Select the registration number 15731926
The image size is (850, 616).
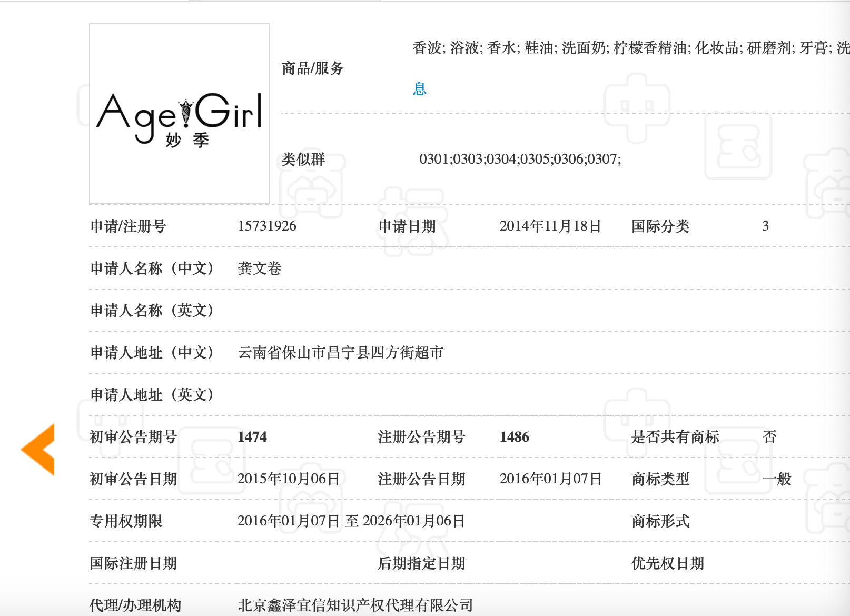point(268,226)
